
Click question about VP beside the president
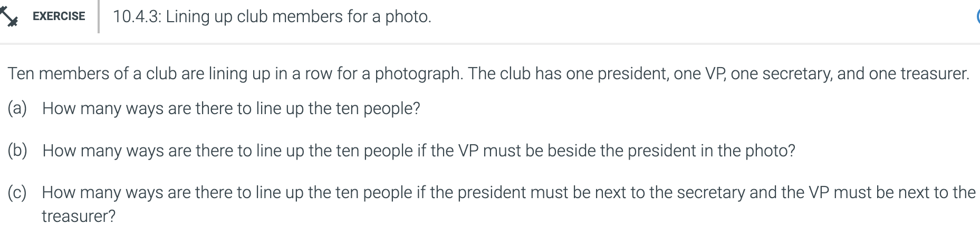(x=419, y=151)
